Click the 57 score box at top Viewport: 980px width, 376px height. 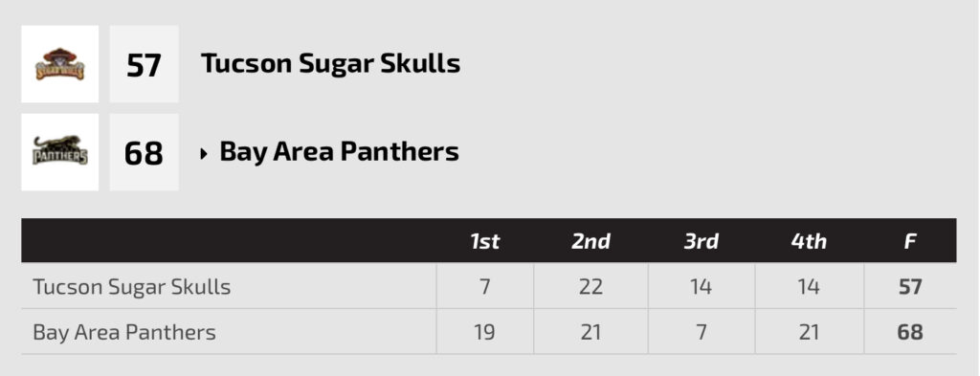coord(145,64)
